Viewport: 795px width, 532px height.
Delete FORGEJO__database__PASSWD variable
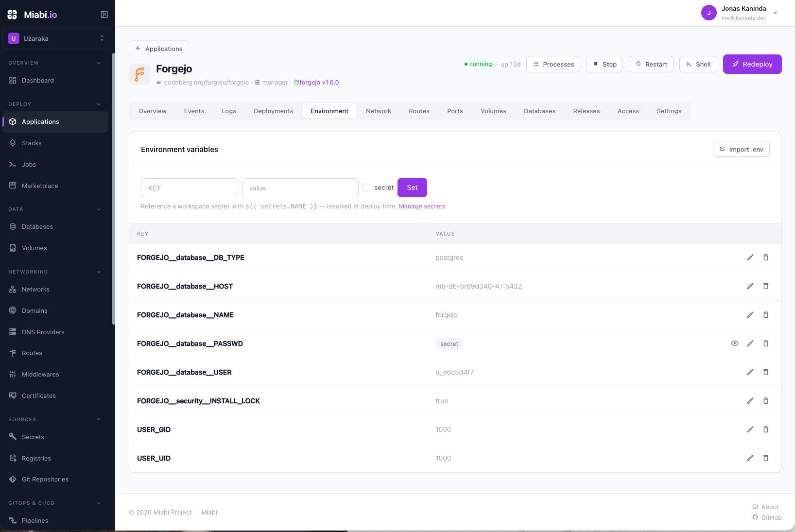(766, 343)
